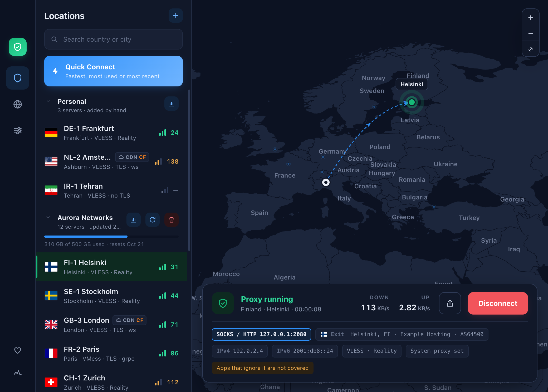Viewport: 548px width, 392px height.
Task: Collapse the Personal server group
Action: coord(48,101)
